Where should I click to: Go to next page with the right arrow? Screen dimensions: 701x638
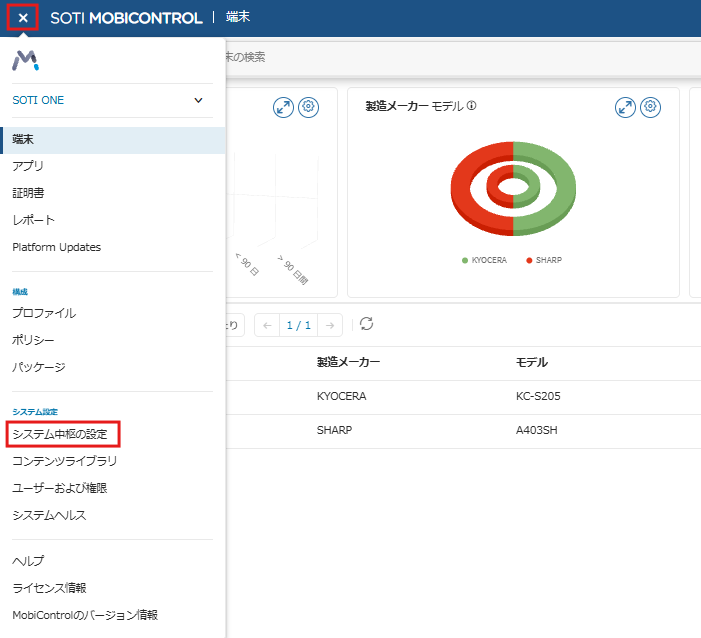click(330, 325)
